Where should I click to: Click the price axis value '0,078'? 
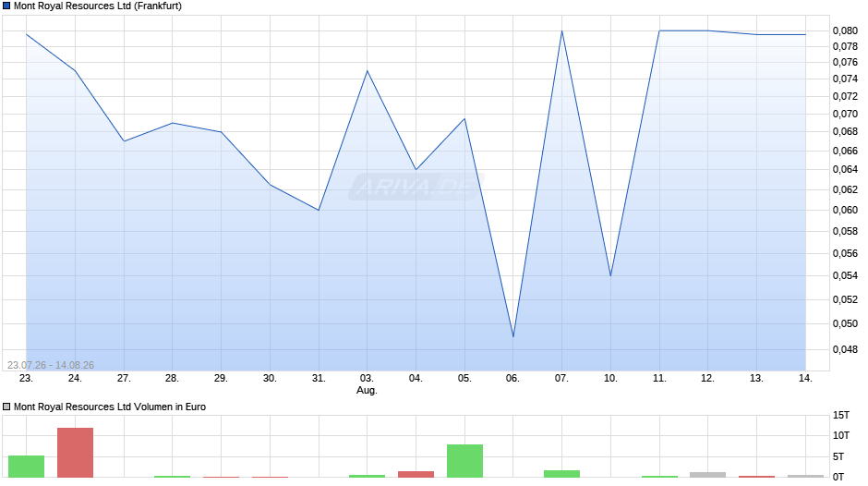845,46
